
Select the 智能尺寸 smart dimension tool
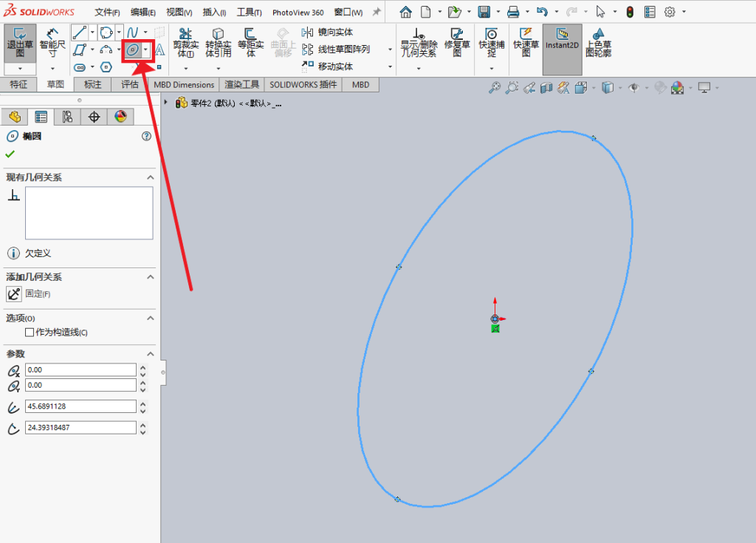click(x=52, y=42)
